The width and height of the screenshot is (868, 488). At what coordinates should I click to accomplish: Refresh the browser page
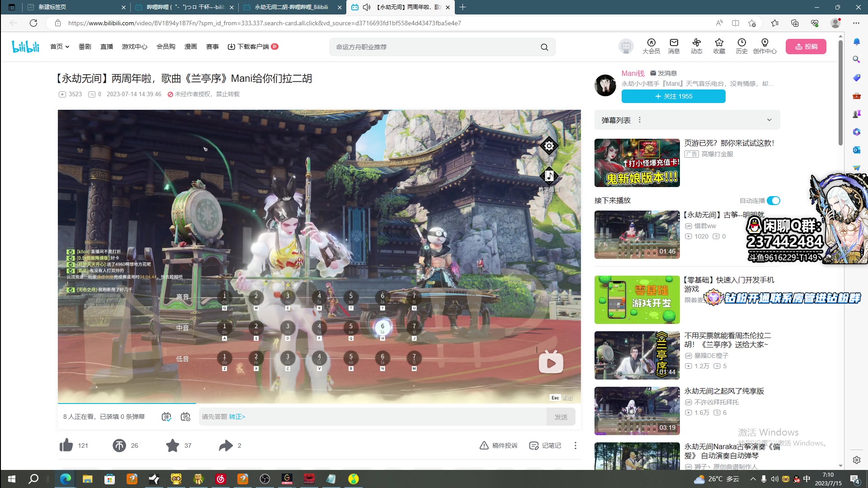click(33, 23)
